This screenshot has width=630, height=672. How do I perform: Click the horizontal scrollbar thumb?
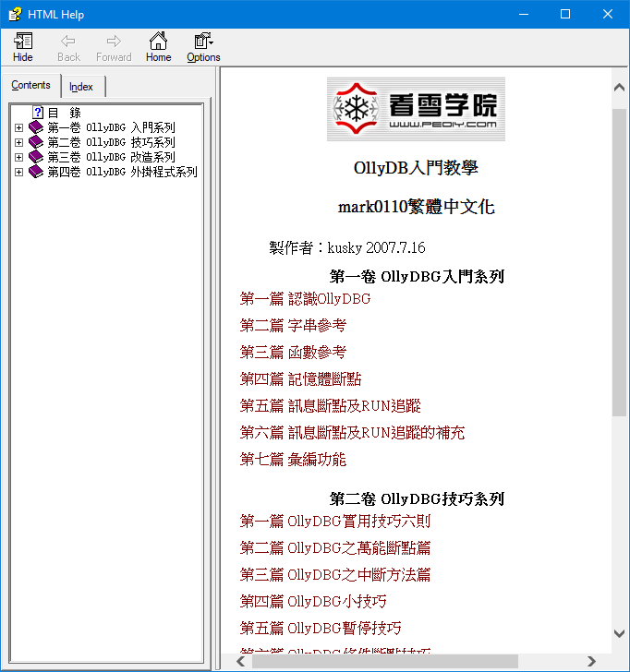point(384,661)
